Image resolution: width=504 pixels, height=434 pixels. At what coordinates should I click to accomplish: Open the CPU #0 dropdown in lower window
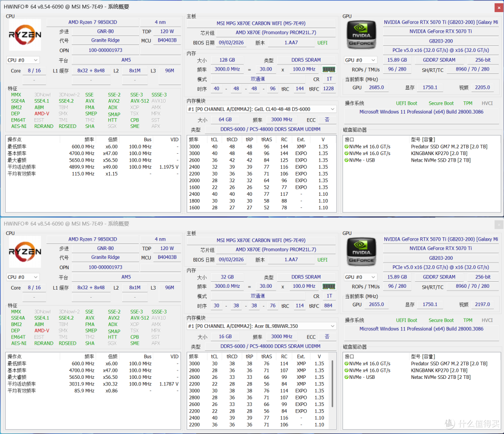tap(23, 277)
